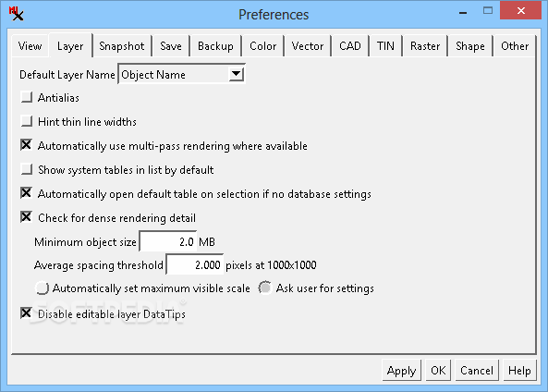Go to the Save tab
This screenshot has height=392, width=548.
pyautogui.click(x=171, y=46)
